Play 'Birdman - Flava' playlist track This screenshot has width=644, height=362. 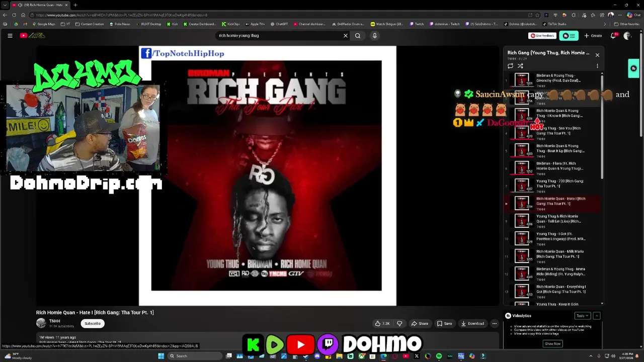tap(552, 168)
